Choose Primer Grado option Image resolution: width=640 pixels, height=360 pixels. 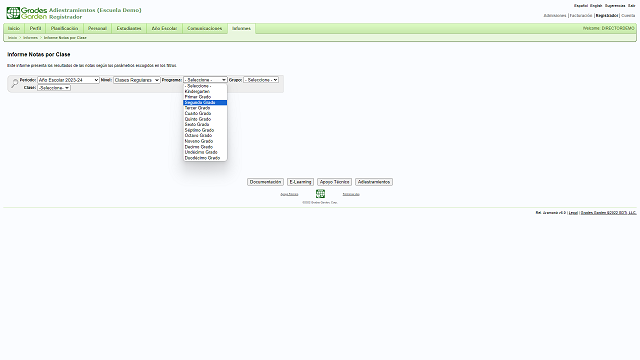[x=205, y=97]
